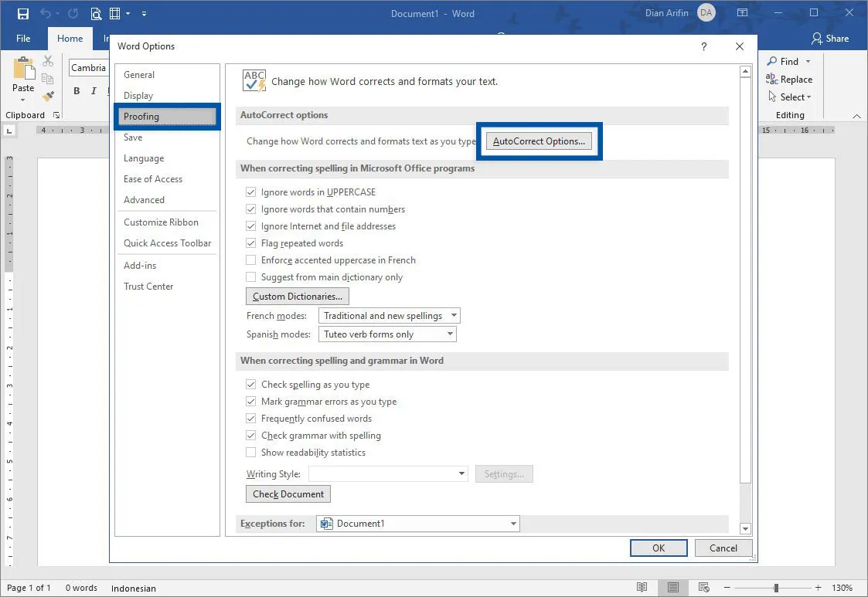
Task: Expand the Exceptions for document dropdown
Action: pyautogui.click(x=514, y=523)
